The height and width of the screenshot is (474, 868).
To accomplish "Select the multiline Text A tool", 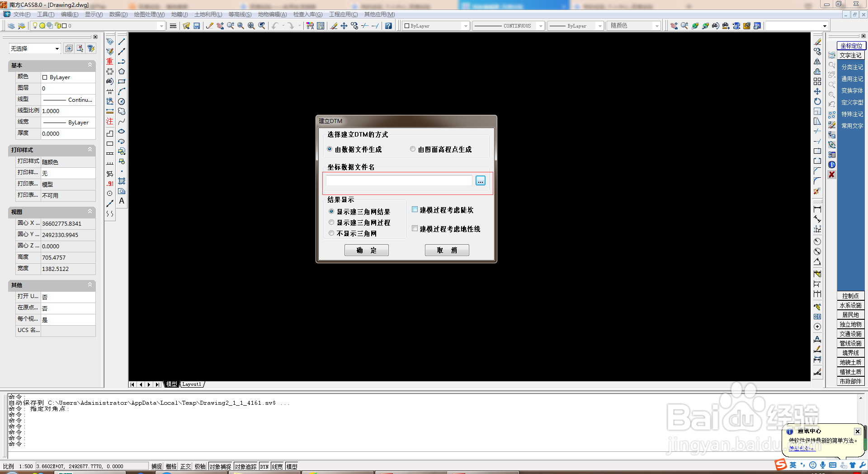I will [x=122, y=201].
